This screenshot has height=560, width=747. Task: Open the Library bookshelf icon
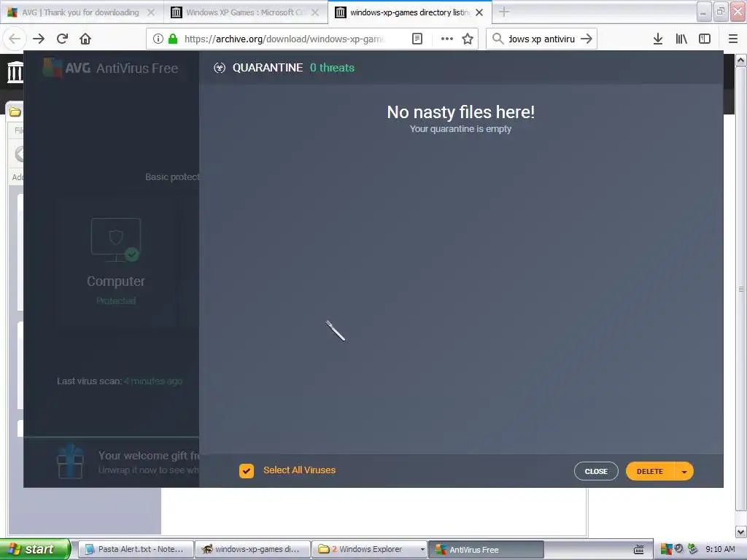[x=681, y=39]
